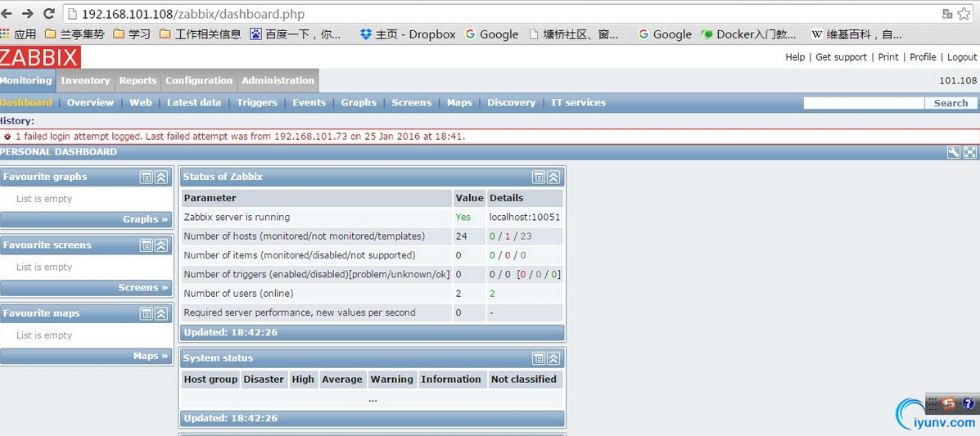The height and width of the screenshot is (436, 980).
Task: Switch to Administration tab
Action: (278, 81)
